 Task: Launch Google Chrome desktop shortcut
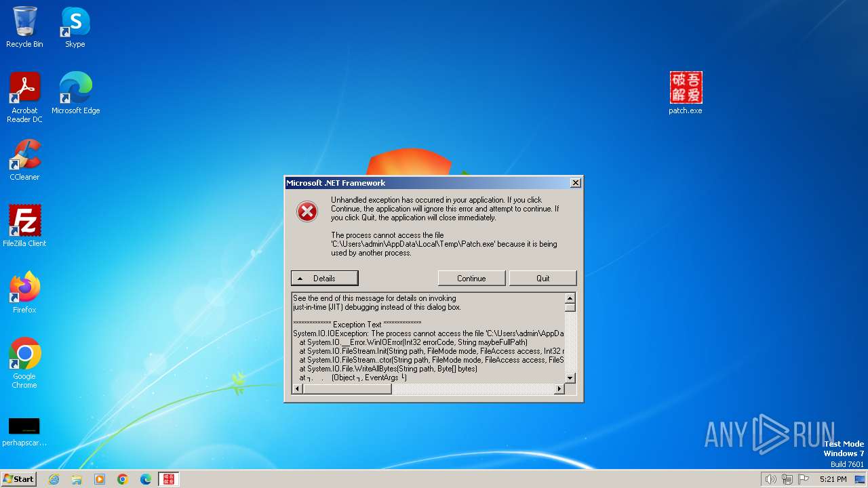point(24,363)
